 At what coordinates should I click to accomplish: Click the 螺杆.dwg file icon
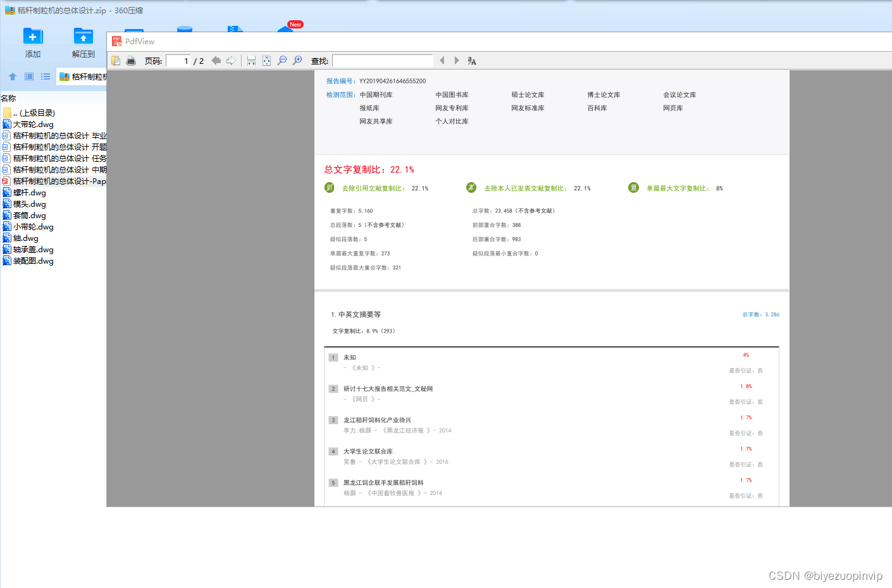click(7, 193)
